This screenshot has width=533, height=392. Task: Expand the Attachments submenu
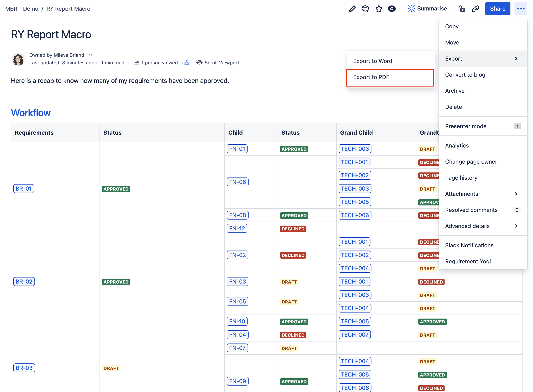pyautogui.click(x=516, y=194)
